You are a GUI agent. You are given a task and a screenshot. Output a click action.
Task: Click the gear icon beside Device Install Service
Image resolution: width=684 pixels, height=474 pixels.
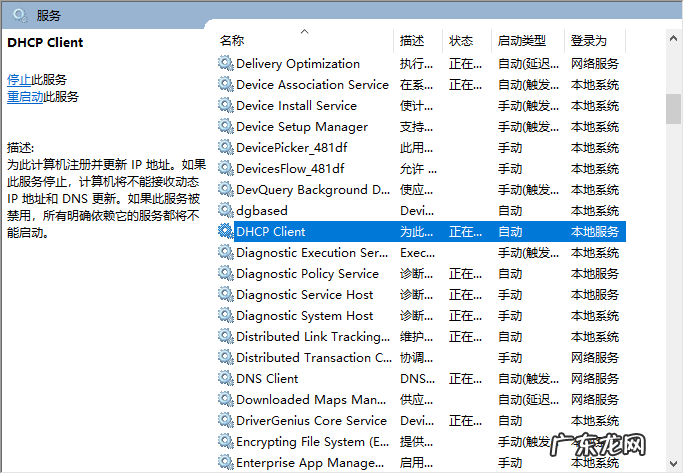click(x=226, y=105)
